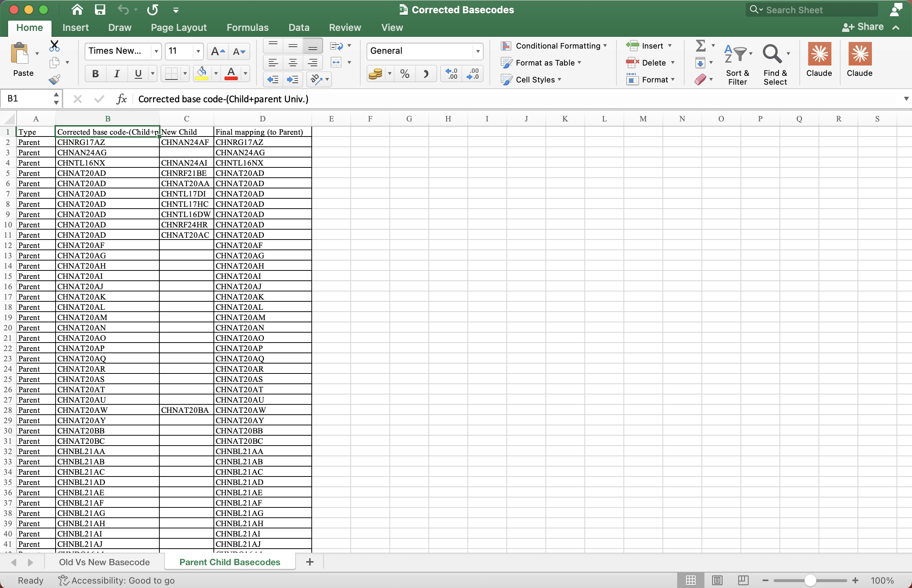Activate the Format Painter brush

(54, 79)
